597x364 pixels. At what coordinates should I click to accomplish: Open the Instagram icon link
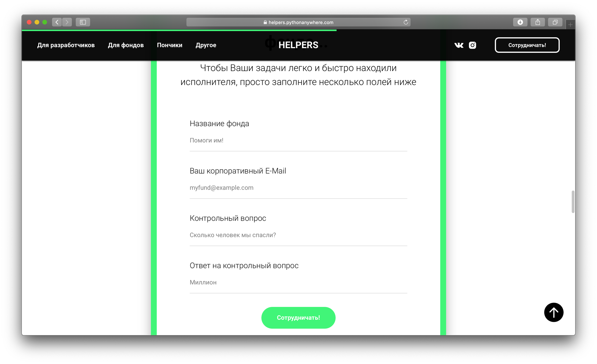click(473, 45)
